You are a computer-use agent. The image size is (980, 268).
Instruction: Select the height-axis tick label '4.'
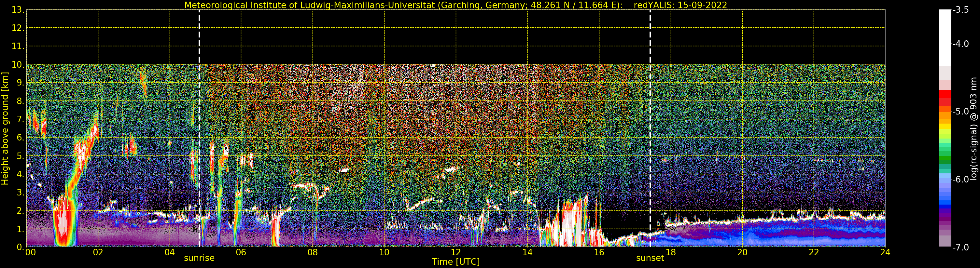coord(20,174)
